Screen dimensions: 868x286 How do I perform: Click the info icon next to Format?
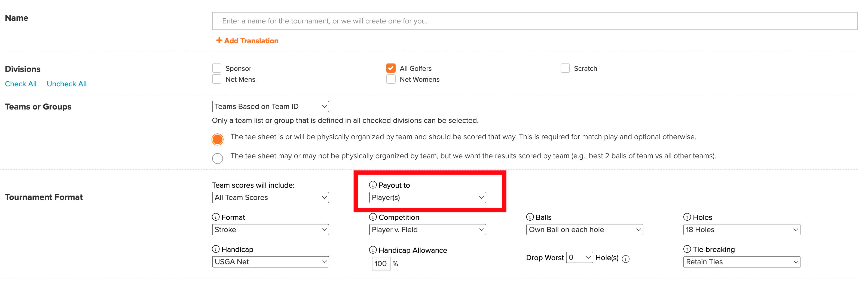click(216, 217)
